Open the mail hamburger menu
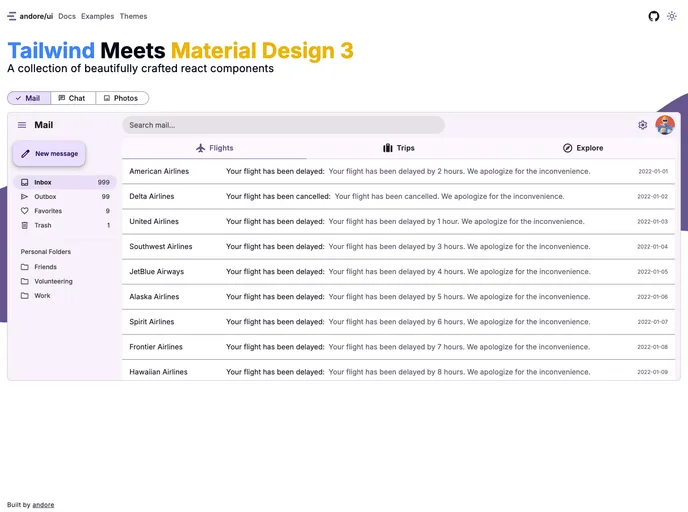688x512 pixels. [22, 125]
